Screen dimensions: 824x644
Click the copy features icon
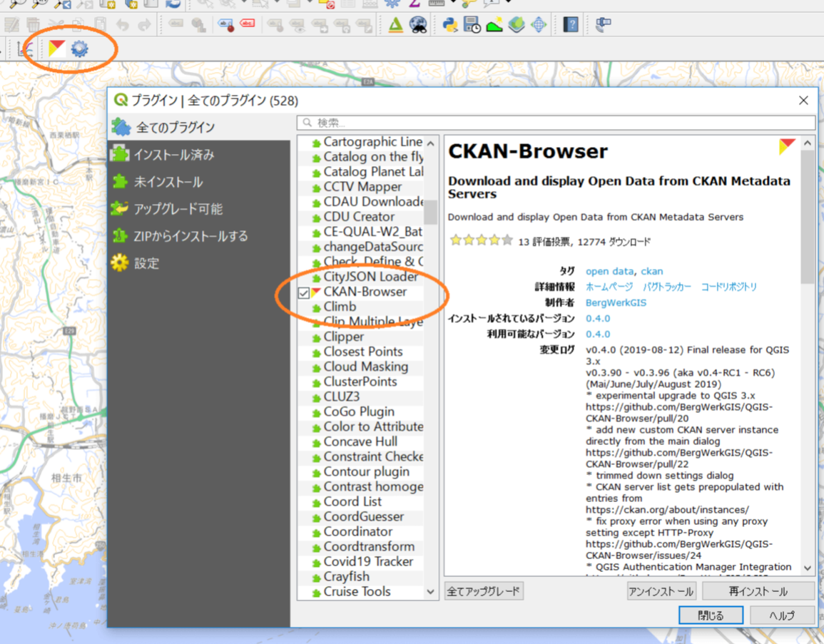point(78,24)
